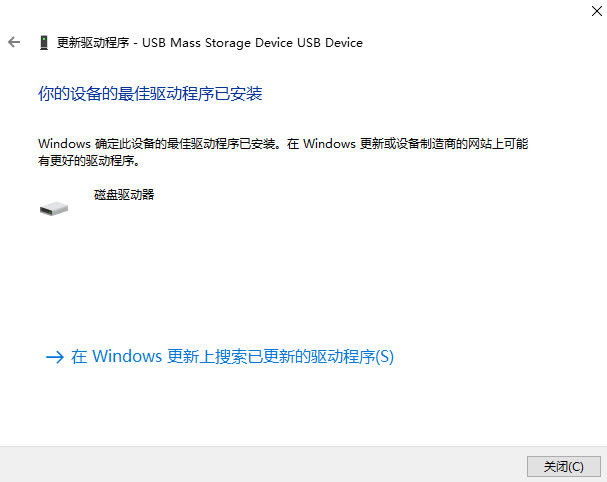Click the paragraph line starting with Windows 确定此设备
Viewport: 607px width, 482px height.
283,144
